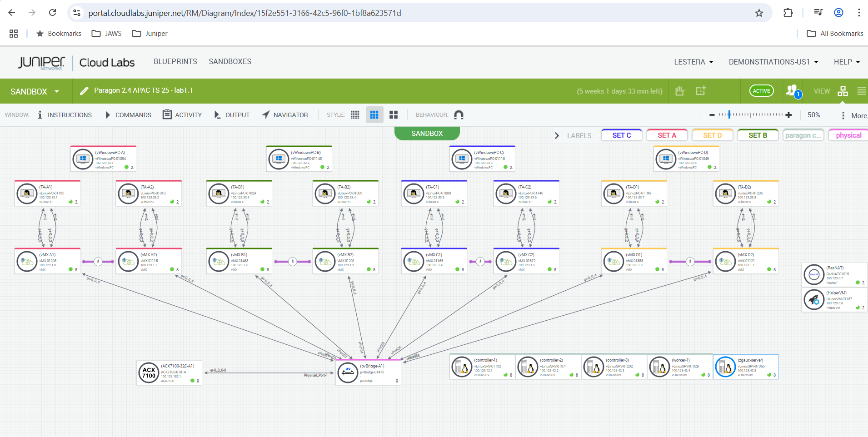
Task: Open the BLUEPRINTS menu item
Action: click(175, 61)
